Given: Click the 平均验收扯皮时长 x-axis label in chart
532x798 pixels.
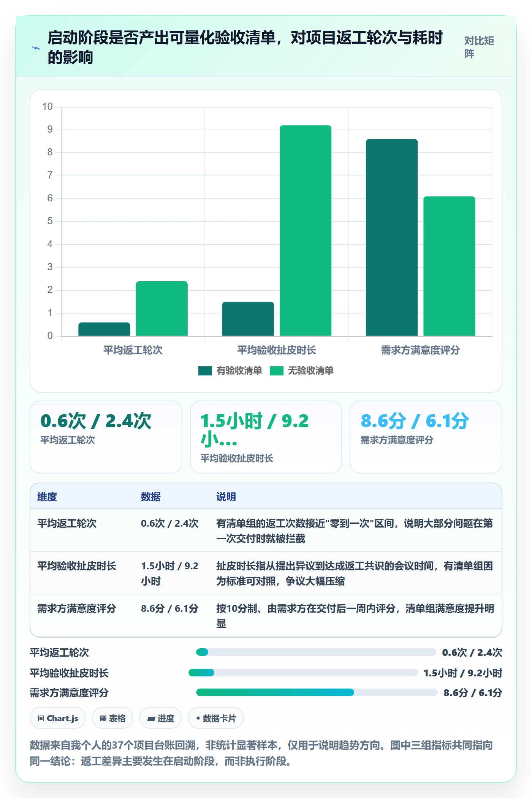Looking at the screenshot, I should point(277,350).
